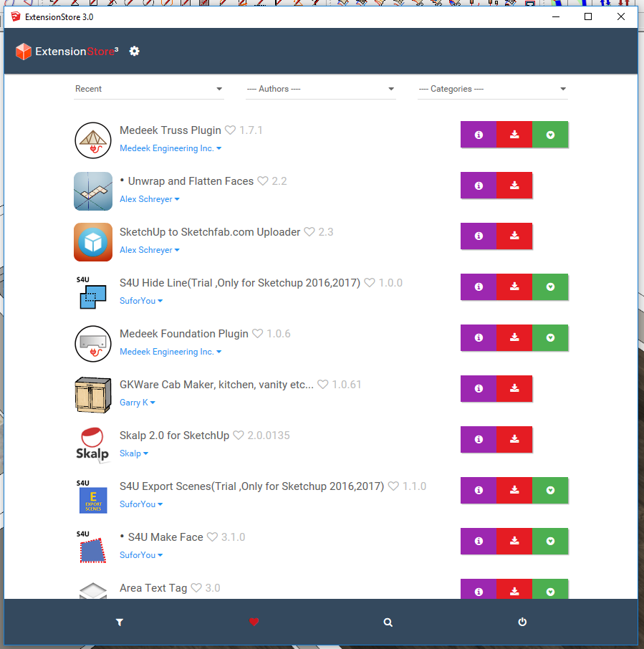Download SketchUp to Sketchfab.com Uploader
644x649 pixels.
[514, 236]
